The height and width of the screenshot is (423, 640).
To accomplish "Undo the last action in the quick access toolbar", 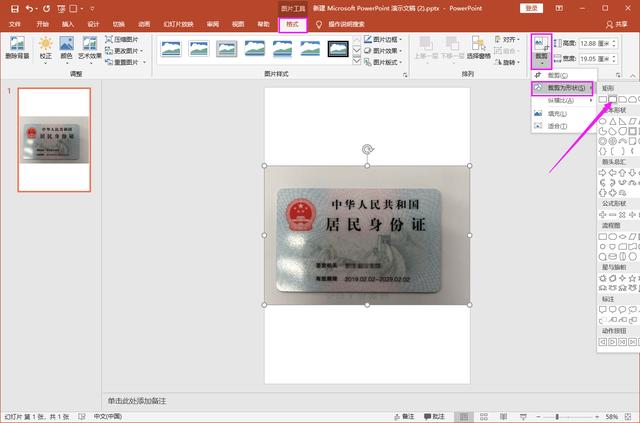I will [29, 9].
